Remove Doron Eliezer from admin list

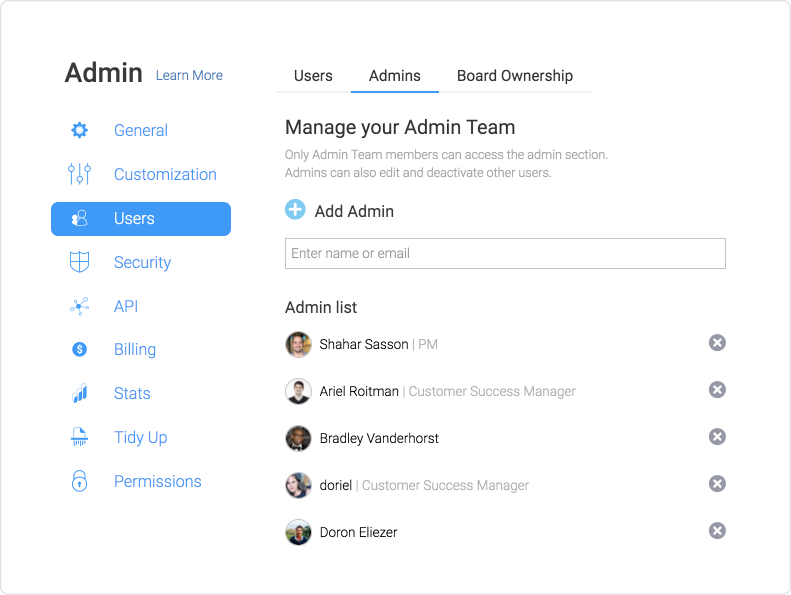pos(717,530)
